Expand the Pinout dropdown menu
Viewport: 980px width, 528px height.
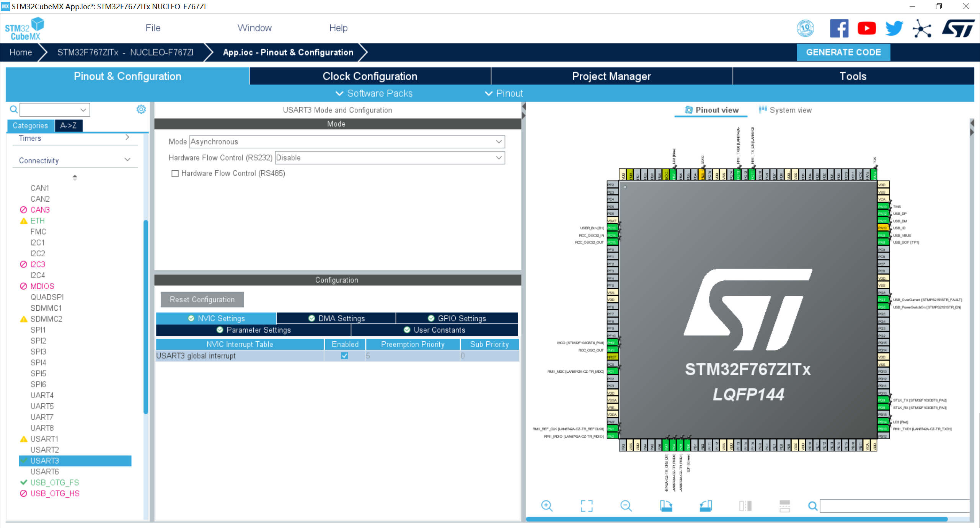point(504,93)
